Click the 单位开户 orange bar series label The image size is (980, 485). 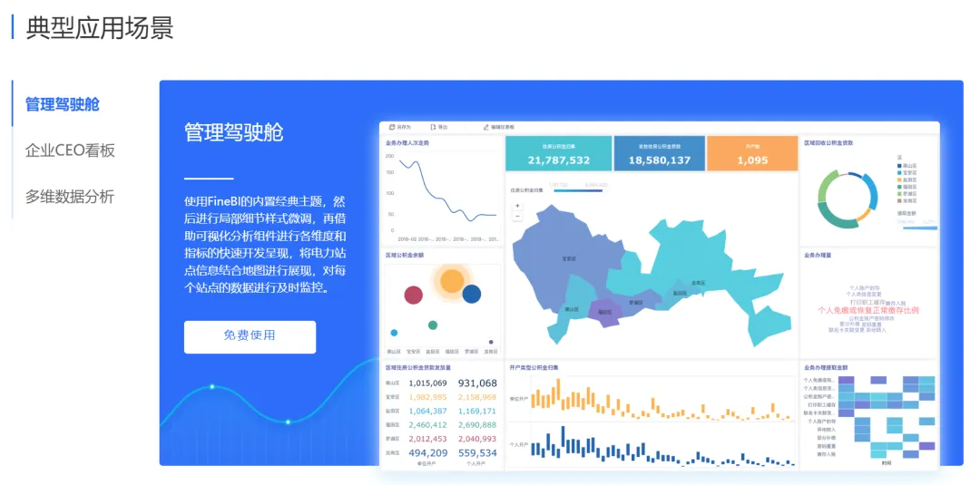(x=519, y=398)
